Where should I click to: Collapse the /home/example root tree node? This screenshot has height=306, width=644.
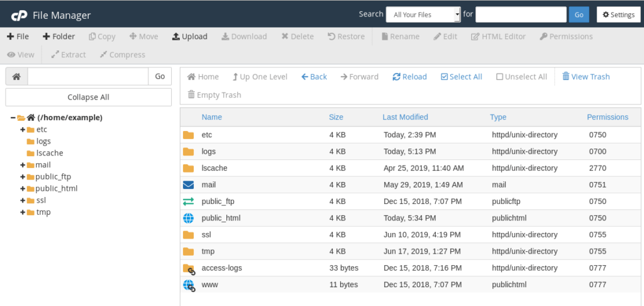click(13, 118)
